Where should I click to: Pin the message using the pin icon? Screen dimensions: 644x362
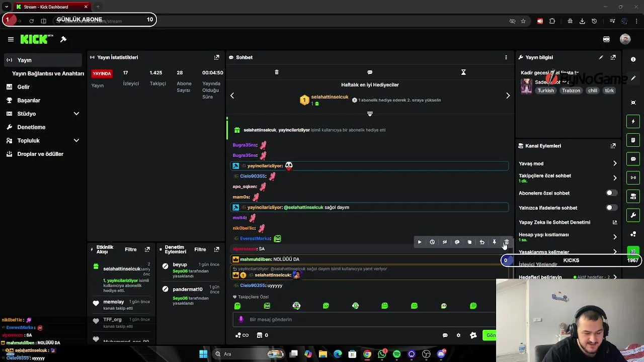[495, 242]
